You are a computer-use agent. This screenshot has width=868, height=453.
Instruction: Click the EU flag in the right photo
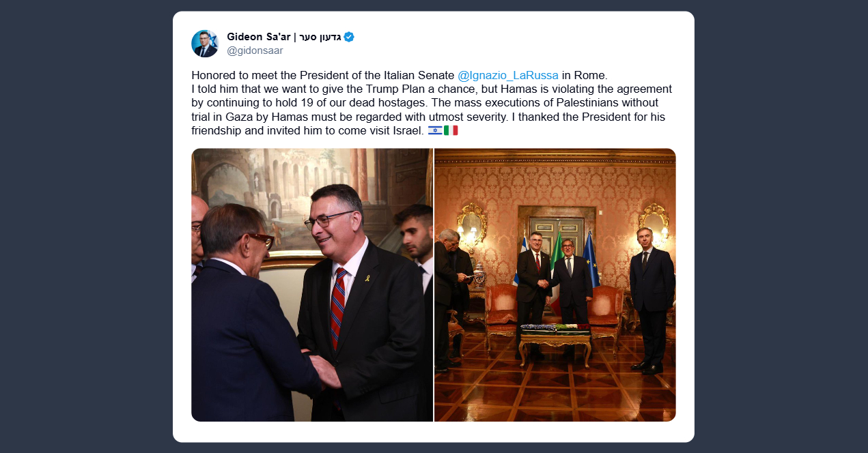coord(591,260)
